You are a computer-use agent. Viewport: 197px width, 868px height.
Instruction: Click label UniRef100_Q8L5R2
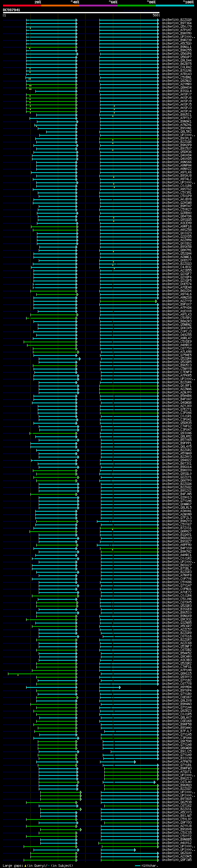pyautogui.click(x=177, y=132)
